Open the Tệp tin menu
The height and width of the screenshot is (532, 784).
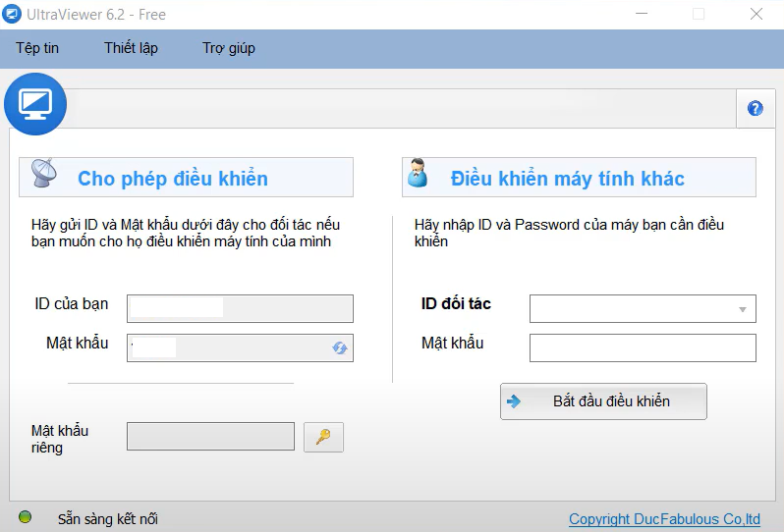click(x=37, y=48)
